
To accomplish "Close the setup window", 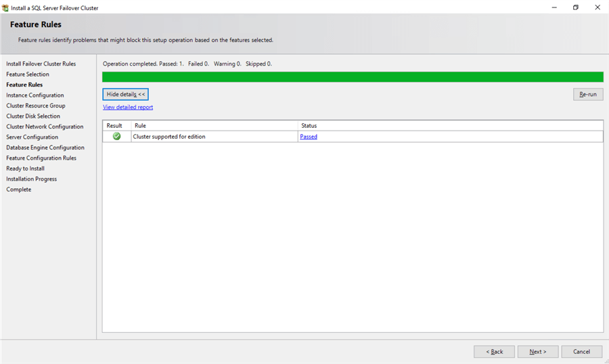I will pos(597,7).
